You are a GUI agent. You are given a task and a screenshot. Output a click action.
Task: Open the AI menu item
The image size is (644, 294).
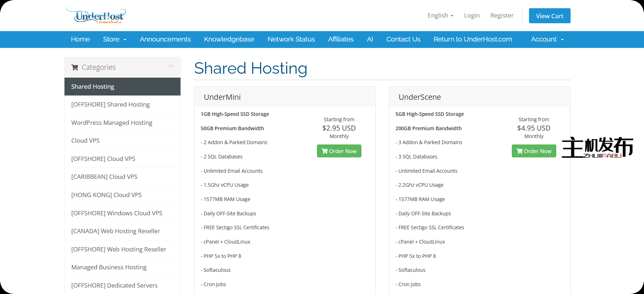[370, 39]
